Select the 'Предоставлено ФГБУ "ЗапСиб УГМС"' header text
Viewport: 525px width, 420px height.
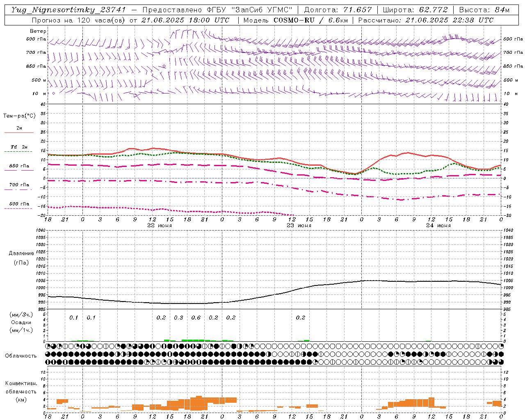(218, 10)
